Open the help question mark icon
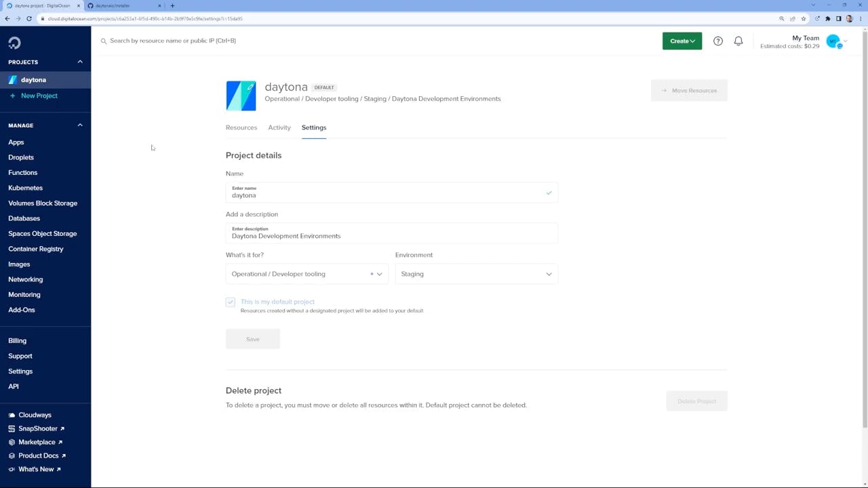The width and height of the screenshot is (868, 488). (x=718, y=41)
